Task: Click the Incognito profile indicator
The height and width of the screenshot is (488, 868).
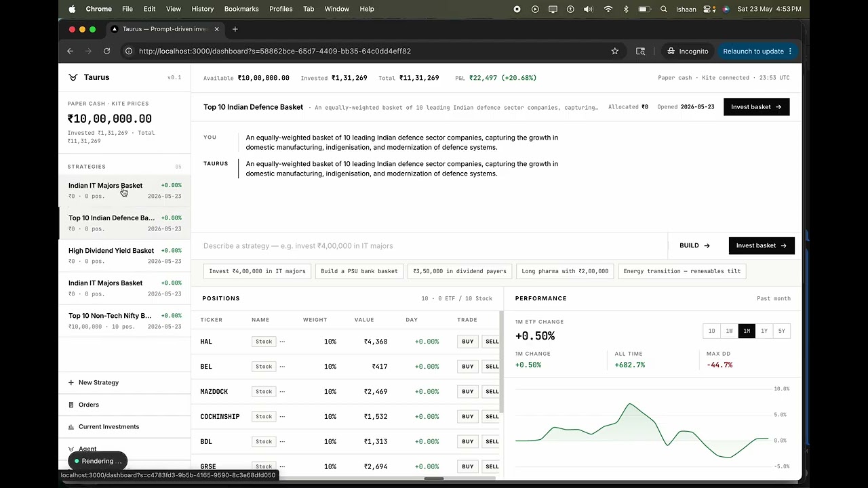Action: [x=688, y=51]
